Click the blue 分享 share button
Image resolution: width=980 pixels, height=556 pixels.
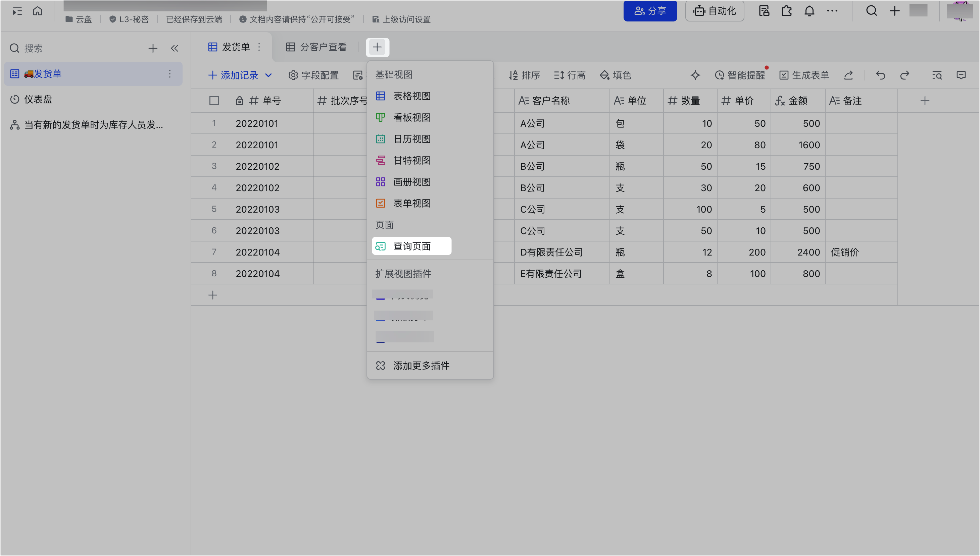click(x=650, y=11)
